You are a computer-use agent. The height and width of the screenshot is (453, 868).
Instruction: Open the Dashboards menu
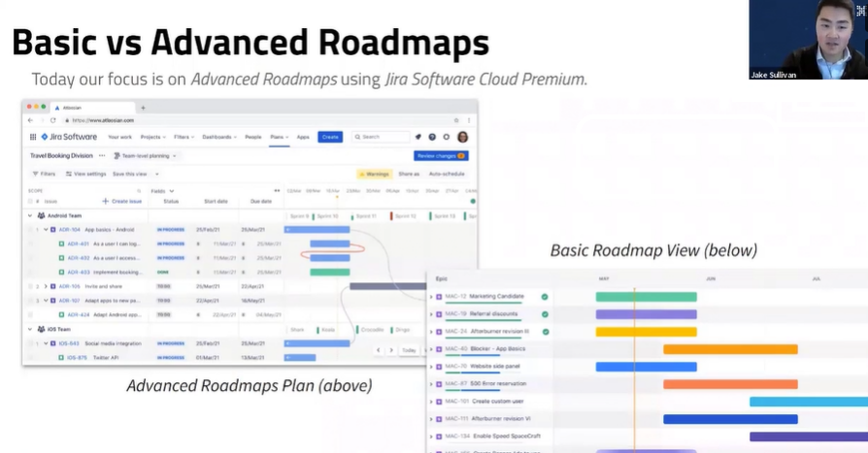tap(219, 137)
